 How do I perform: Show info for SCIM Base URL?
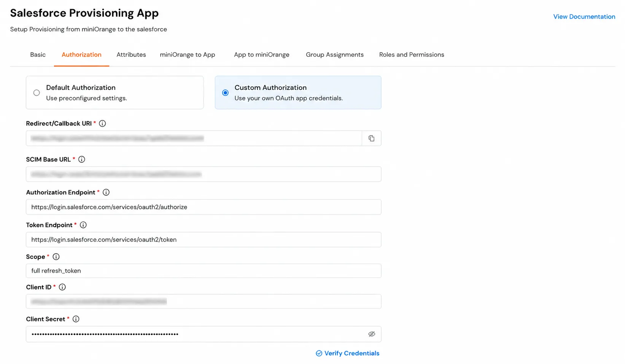point(81,159)
